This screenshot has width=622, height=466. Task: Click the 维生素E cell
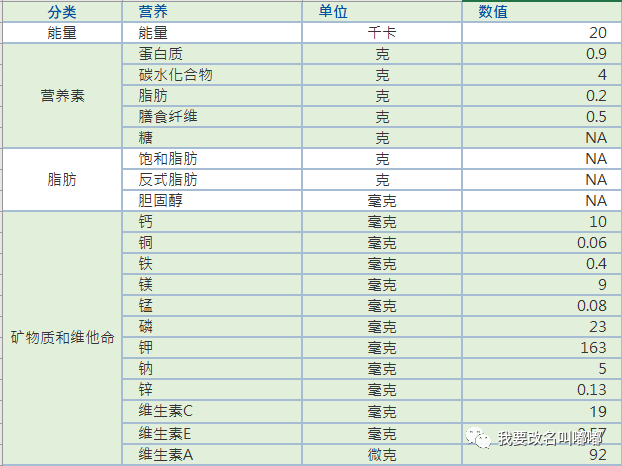[212, 433]
